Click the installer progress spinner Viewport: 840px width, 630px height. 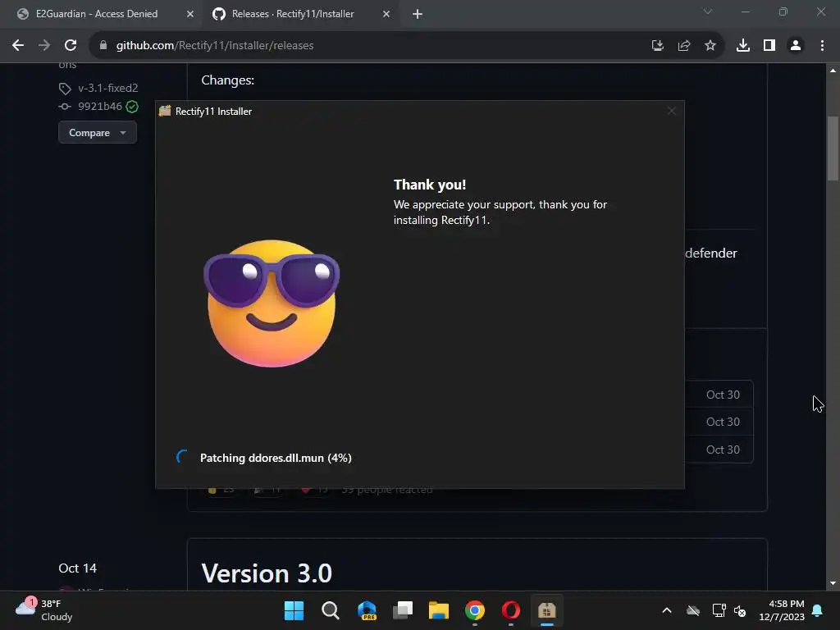click(182, 457)
